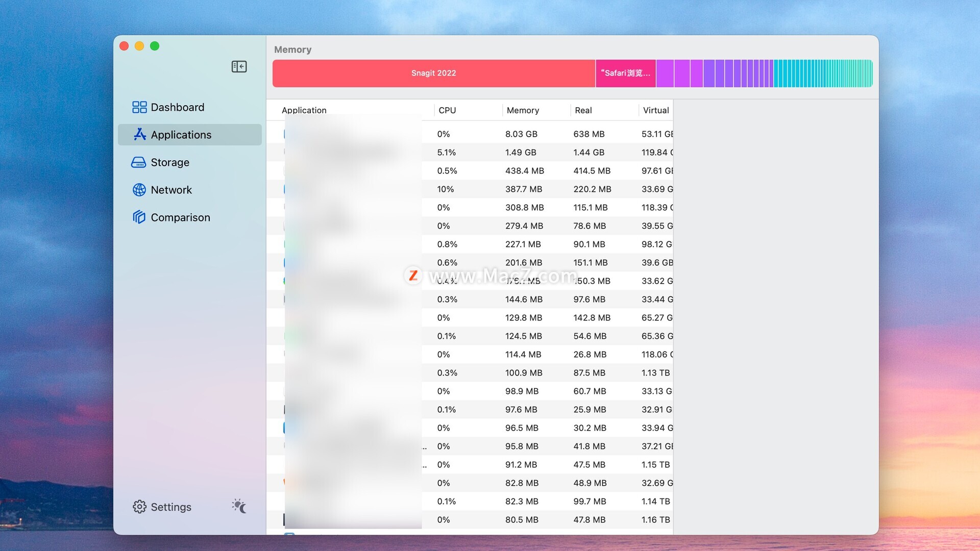This screenshot has height=551, width=980.
Task: Open the Storage drive icon
Action: (138, 162)
